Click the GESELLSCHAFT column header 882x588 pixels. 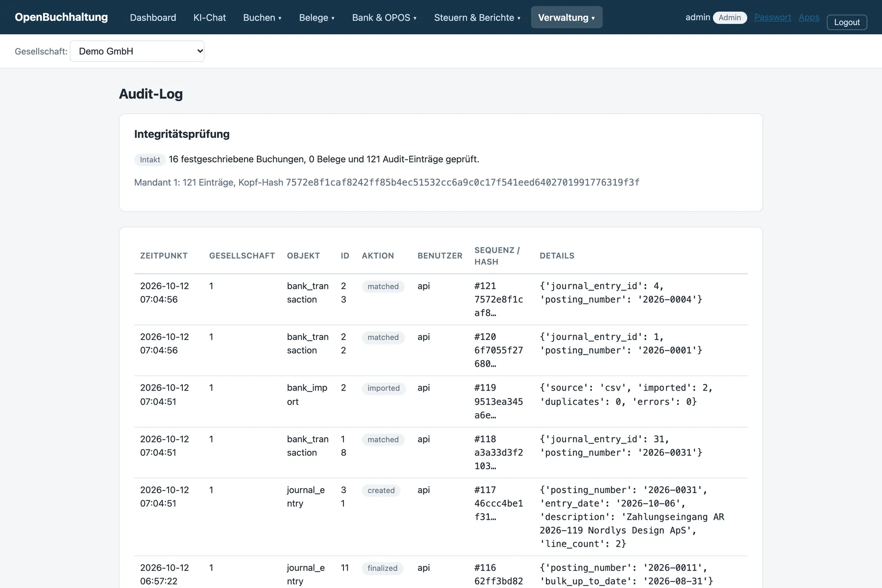242,256
